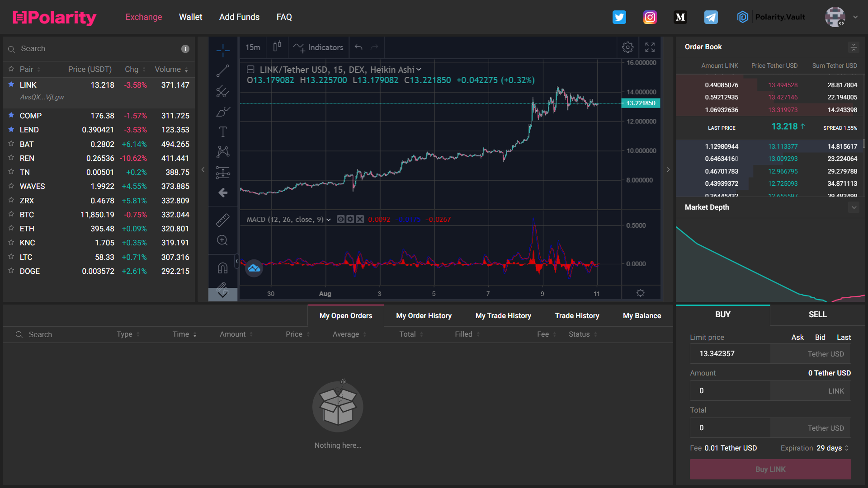The image size is (868, 488).
Task: Undo the last chart action
Action: [x=359, y=47]
